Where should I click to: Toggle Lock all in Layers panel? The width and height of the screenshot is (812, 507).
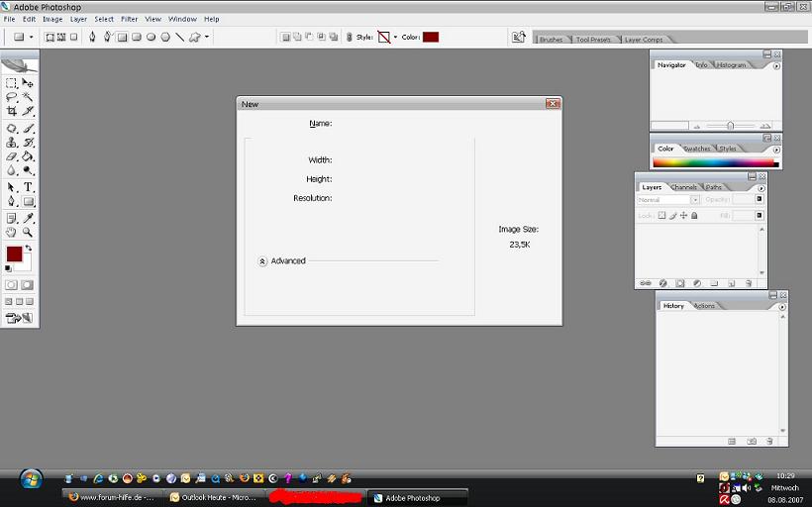694,215
